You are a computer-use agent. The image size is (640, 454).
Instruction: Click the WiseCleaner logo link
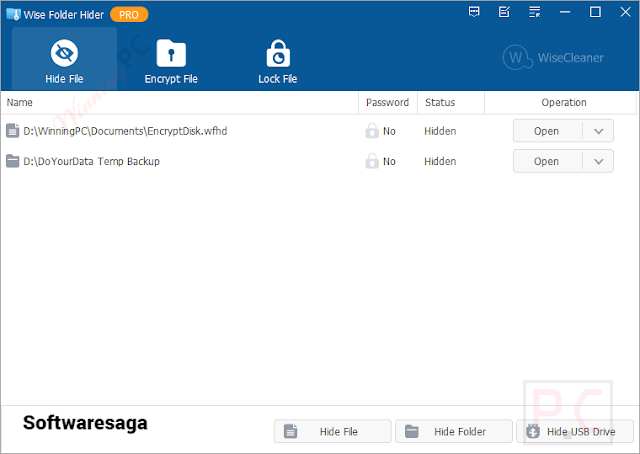[x=553, y=58]
